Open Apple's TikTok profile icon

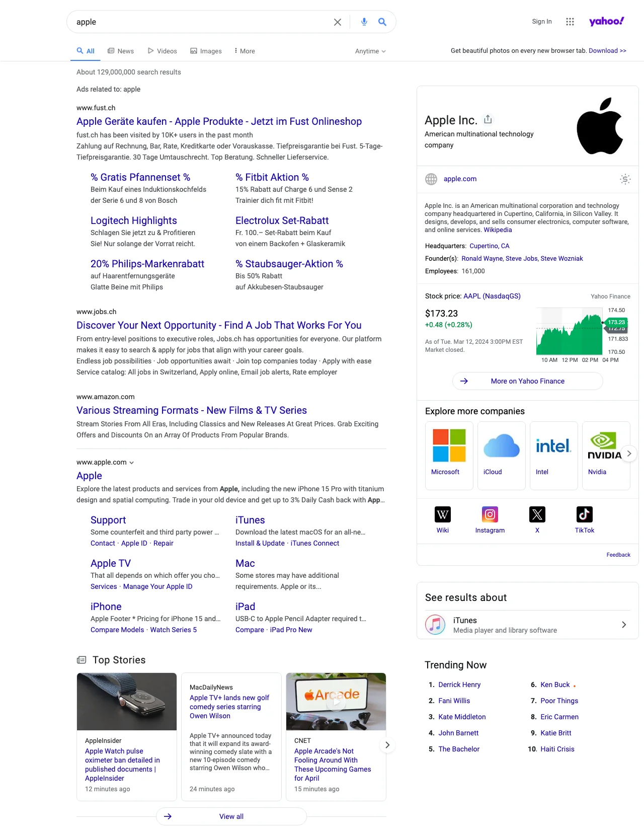[585, 514]
